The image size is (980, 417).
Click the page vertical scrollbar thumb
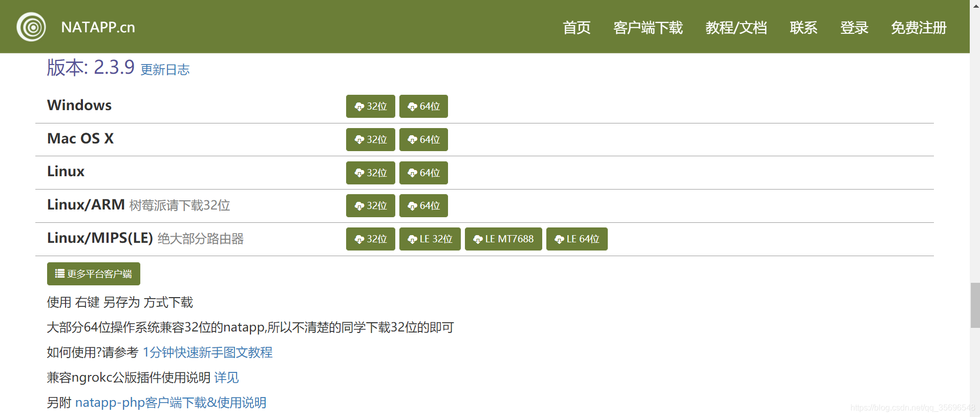click(975, 305)
